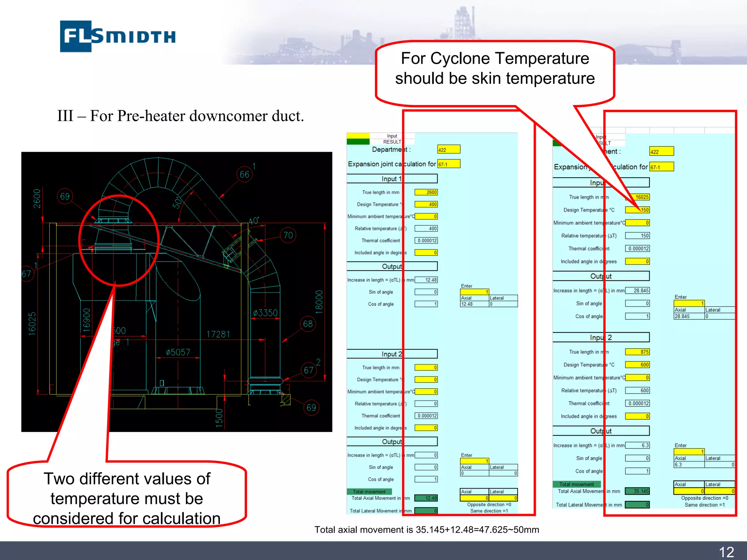
Task: Click the 17281 dimension label
Action: click(218, 334)
